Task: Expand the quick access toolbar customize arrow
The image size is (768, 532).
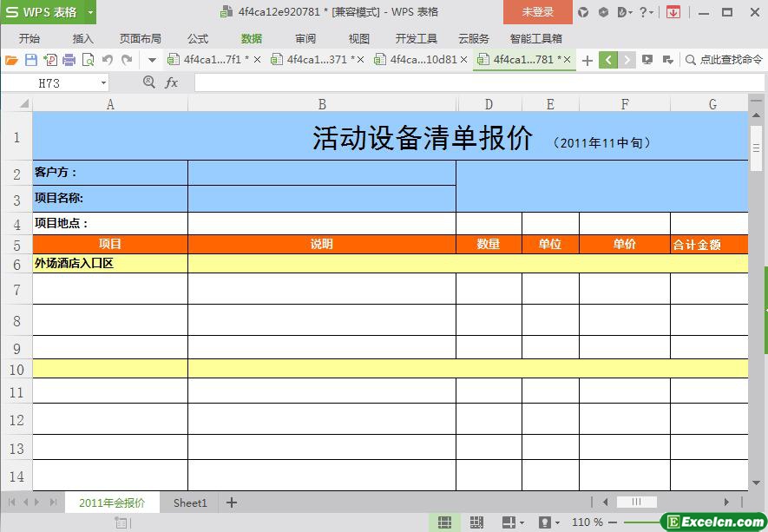Action: 152,60
